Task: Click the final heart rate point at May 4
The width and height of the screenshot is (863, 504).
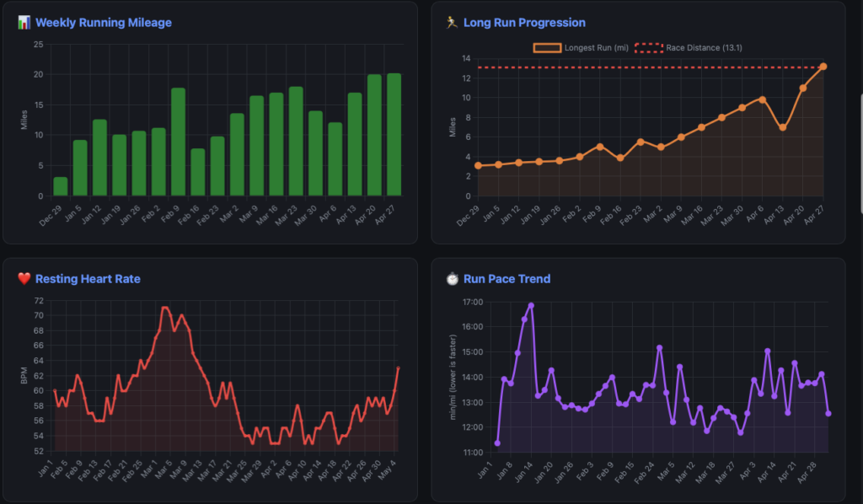Action: coord(398,368)
